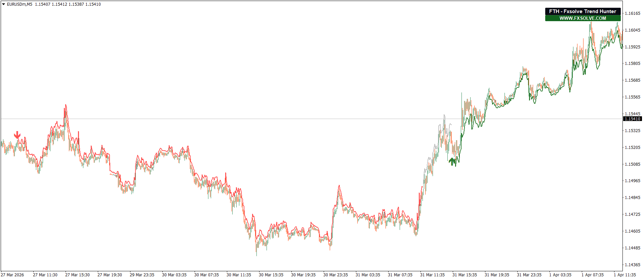Click the OHLC values in chart header
The width and height of the screenshot is (644, 279).
(68, 4)
